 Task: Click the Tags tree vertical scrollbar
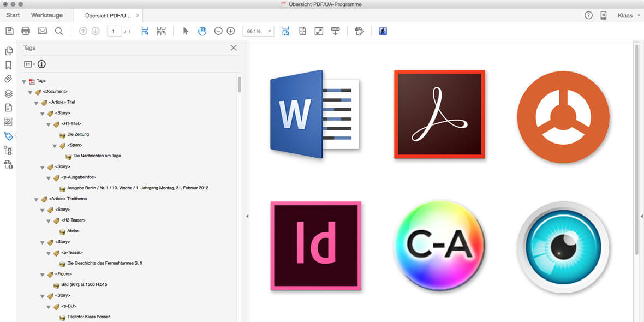click(x=239, y=85)
